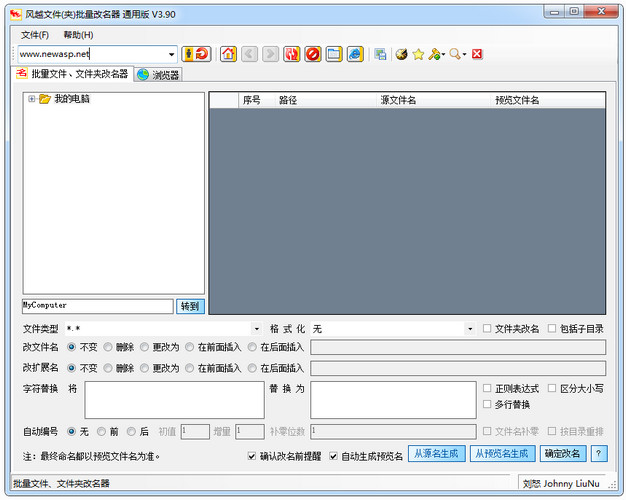Click the Home icon in toolbar
Image resolution: width=626 pixels, height=500 pixels.
pos(228,54)
